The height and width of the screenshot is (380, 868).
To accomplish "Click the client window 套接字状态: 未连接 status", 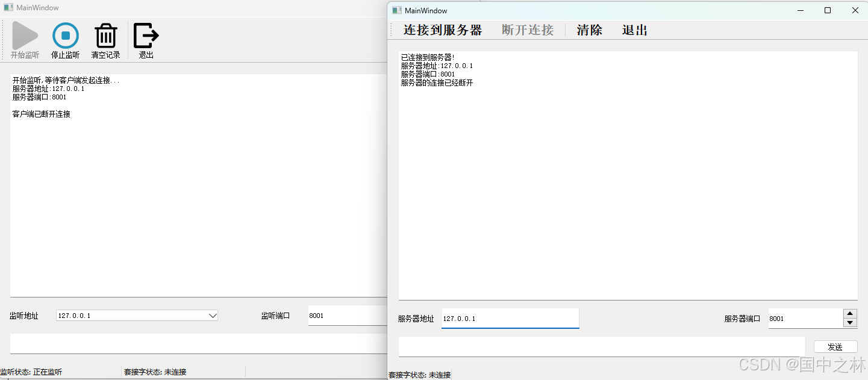I will point(420,375).
